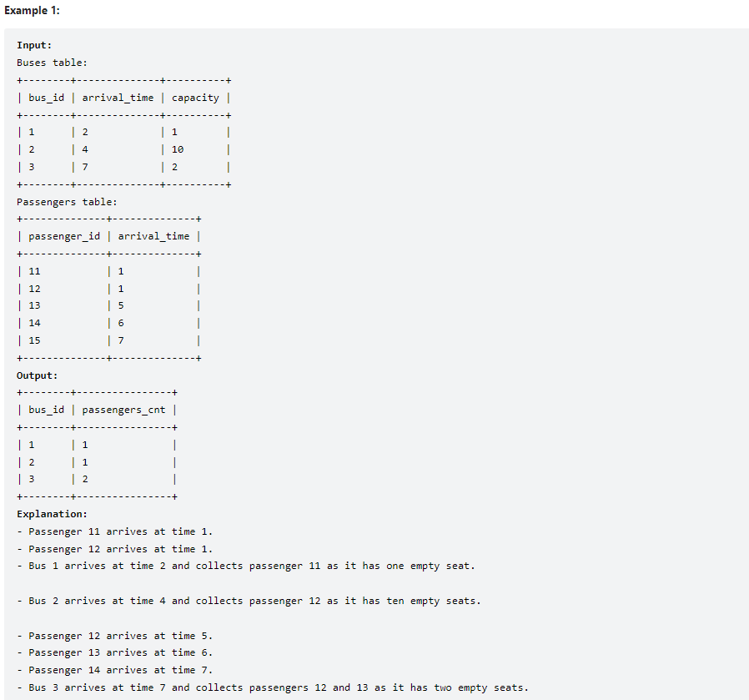Click bus_id header in the Output table
The width and height of the screenshot is (749, 700).
[x=47, y=410]
